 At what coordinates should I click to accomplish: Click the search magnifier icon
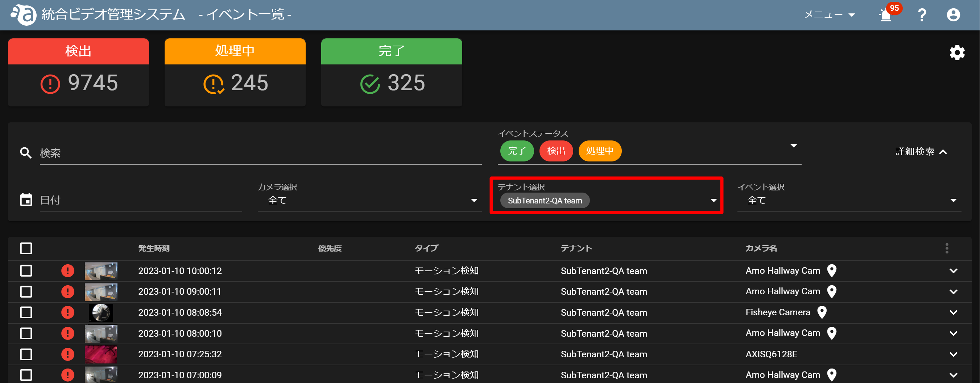tap(26, 153)
